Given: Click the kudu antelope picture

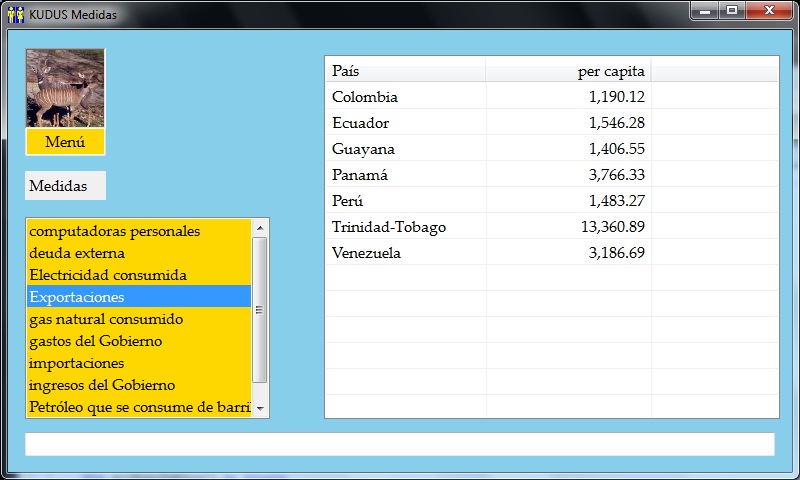Looking at the screenshot, I should click(x=65, y=88).
